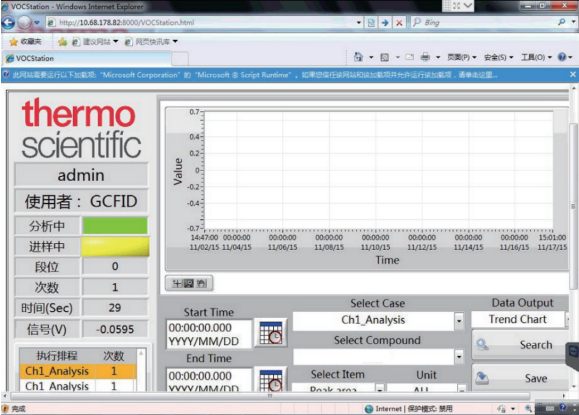Click the search magnifier icon next to Bing
Screen dimensions: 579x415
pyautogui.click(x=562, y=22)
